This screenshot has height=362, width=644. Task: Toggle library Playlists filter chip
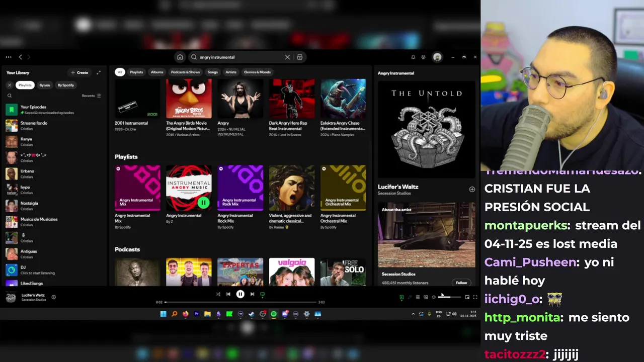point(25,85)
